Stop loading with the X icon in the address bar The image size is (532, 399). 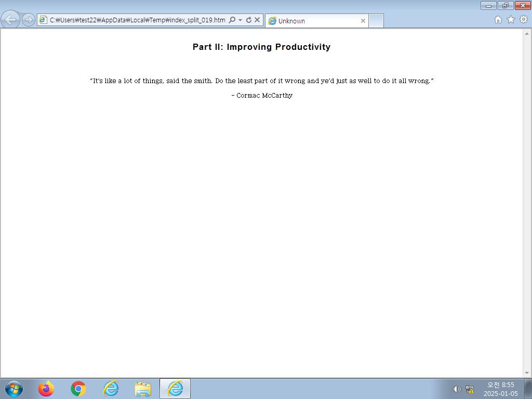257,20
